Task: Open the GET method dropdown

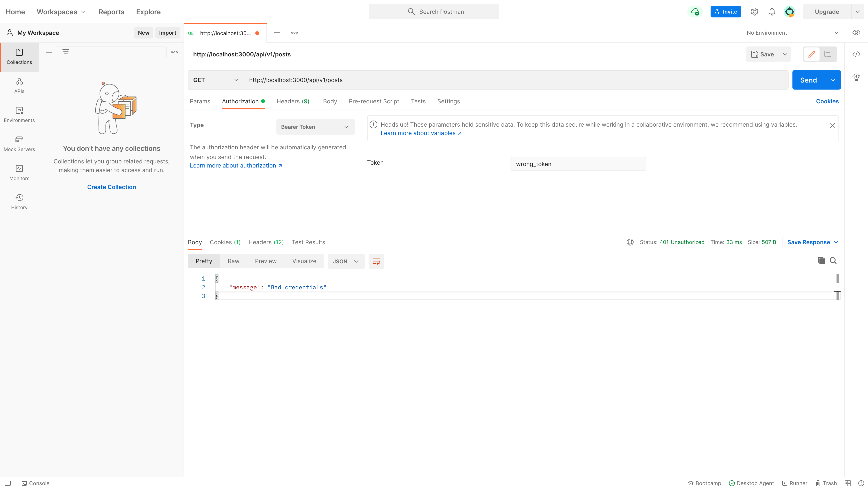Action: (216, 80)
